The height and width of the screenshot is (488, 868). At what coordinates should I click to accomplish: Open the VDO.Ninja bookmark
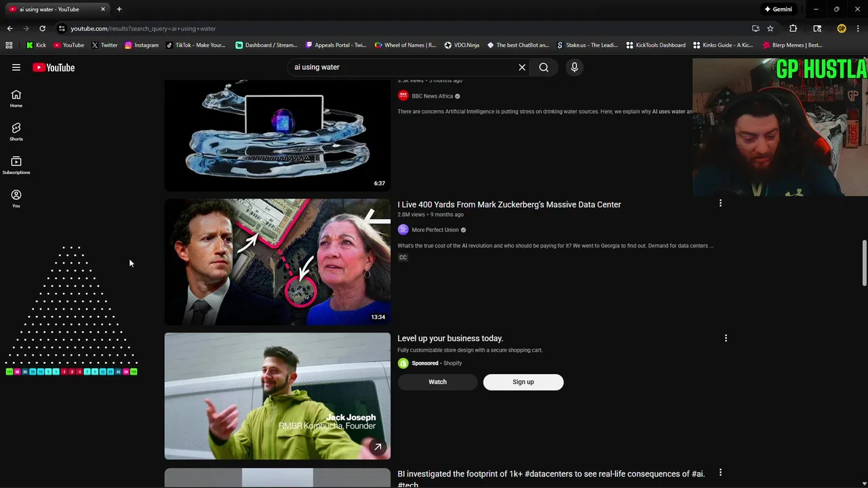pyautogui.click(x=462, y=45)
